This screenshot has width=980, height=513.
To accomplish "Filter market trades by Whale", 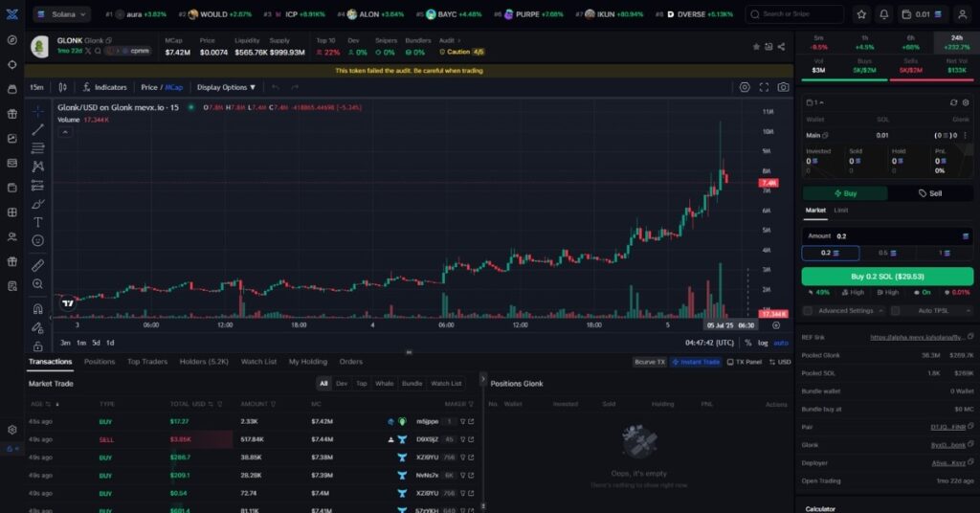I will pyautogui.click(x=385, y=384).
